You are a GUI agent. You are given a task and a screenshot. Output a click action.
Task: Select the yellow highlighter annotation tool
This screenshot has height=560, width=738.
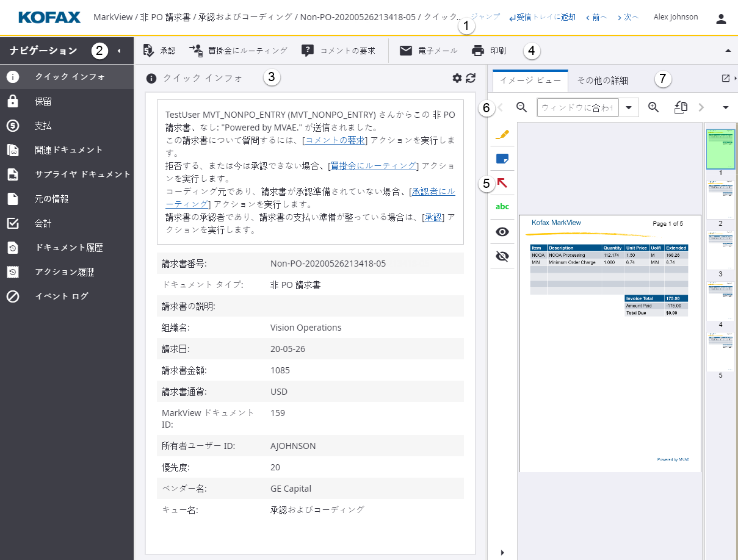[x=502, y=134]
